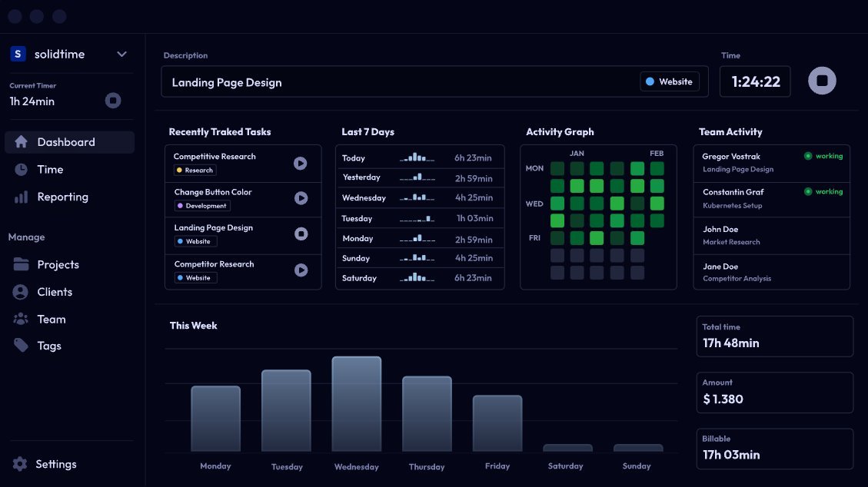
Task: Click the Wednesday bar in This Week chart
Action: [356, 404]
